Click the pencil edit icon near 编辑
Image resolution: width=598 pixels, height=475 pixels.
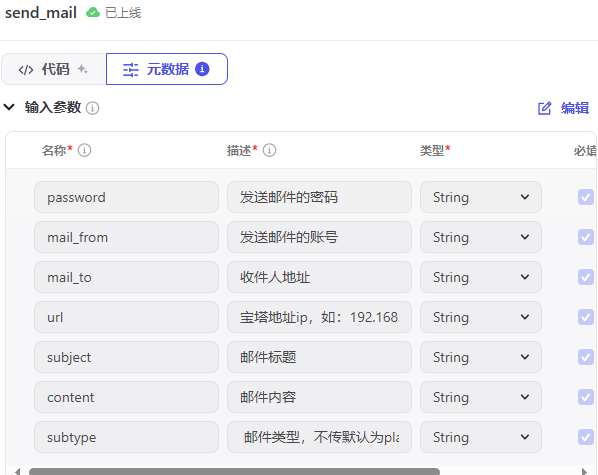tap(544, 108)
